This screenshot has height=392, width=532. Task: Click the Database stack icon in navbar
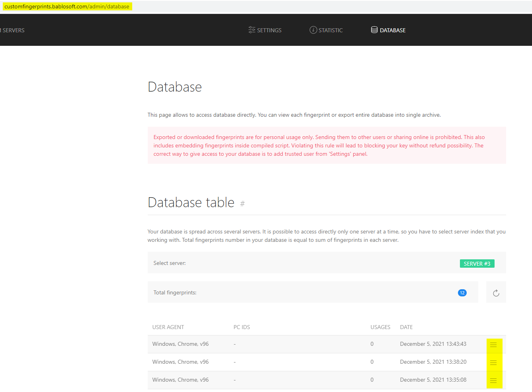pos(374,30)
